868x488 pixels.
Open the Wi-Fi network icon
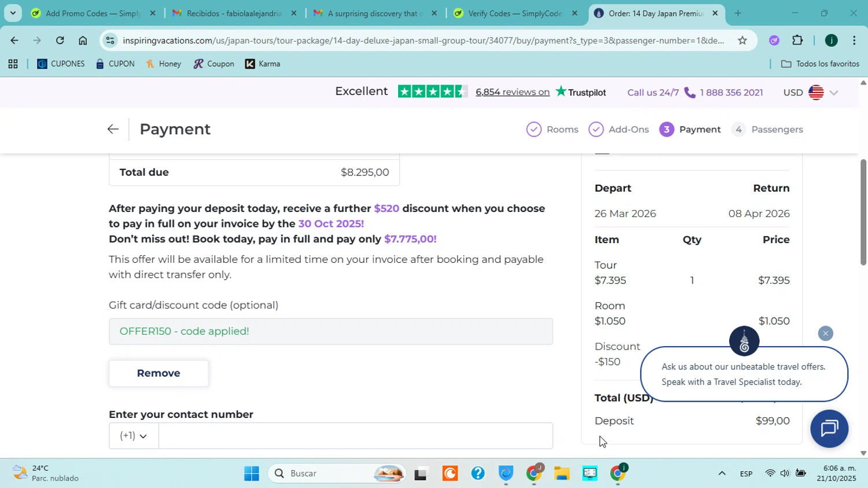[770, 474]
